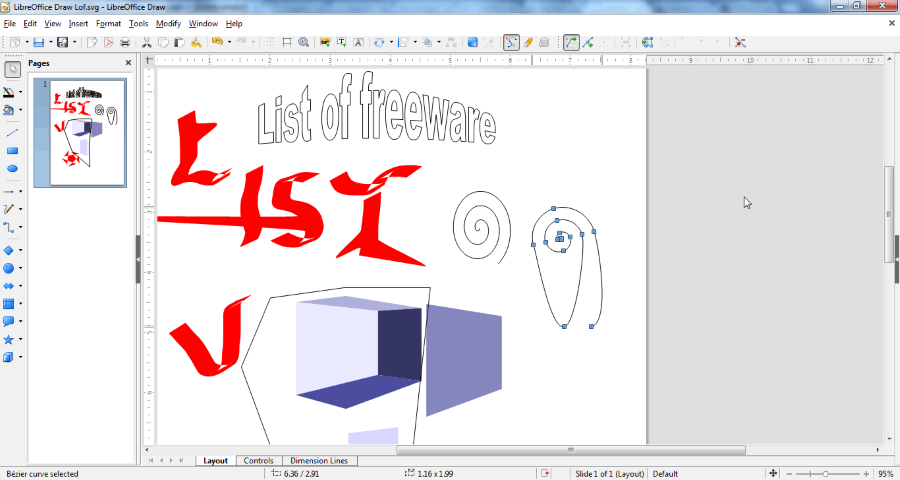Close the Pages panel
This screenshot has height=480, width=900.
(128, 63)
